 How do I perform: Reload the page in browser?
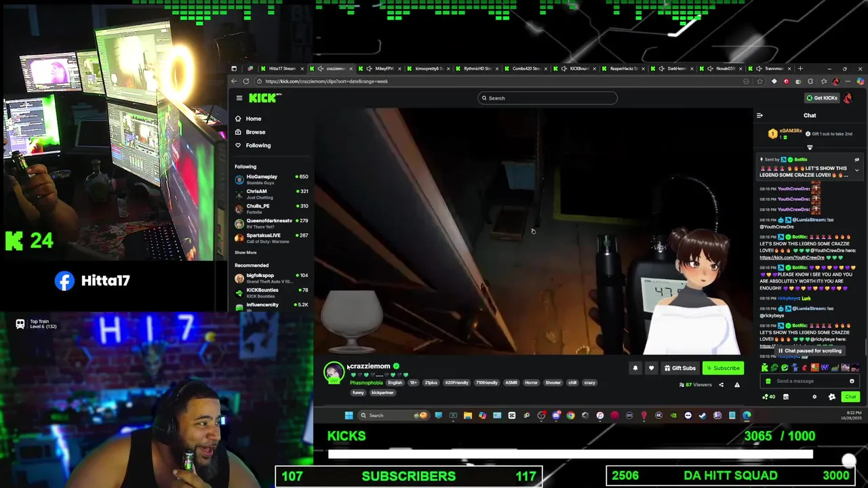(x=245, y=81)
